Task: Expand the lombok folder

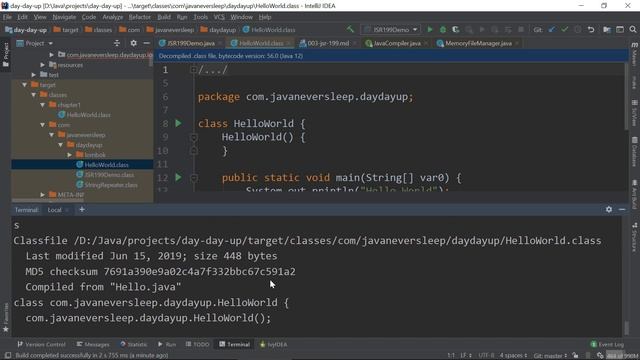Action: pos(69,155)
